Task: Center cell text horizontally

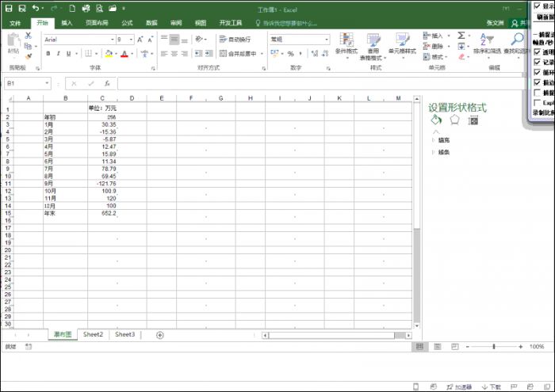Action: click(174, 54)
